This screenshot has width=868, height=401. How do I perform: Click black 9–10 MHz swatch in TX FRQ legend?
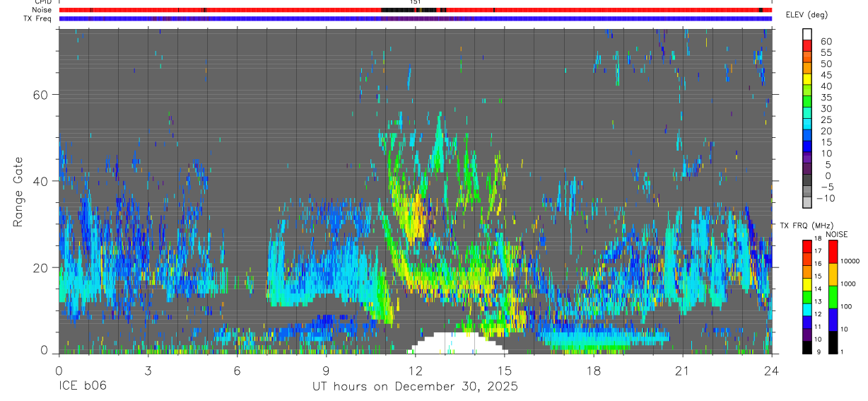coord(807,347)
